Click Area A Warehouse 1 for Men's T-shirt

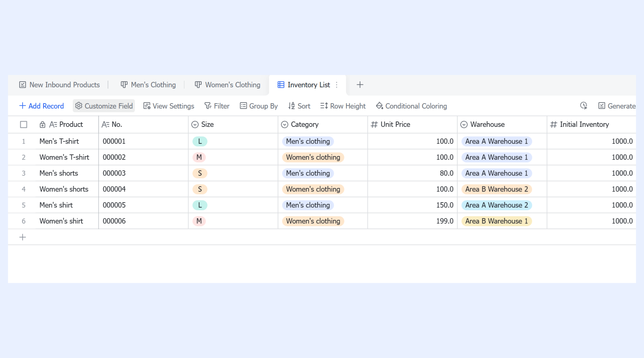(x=497, y=141)
